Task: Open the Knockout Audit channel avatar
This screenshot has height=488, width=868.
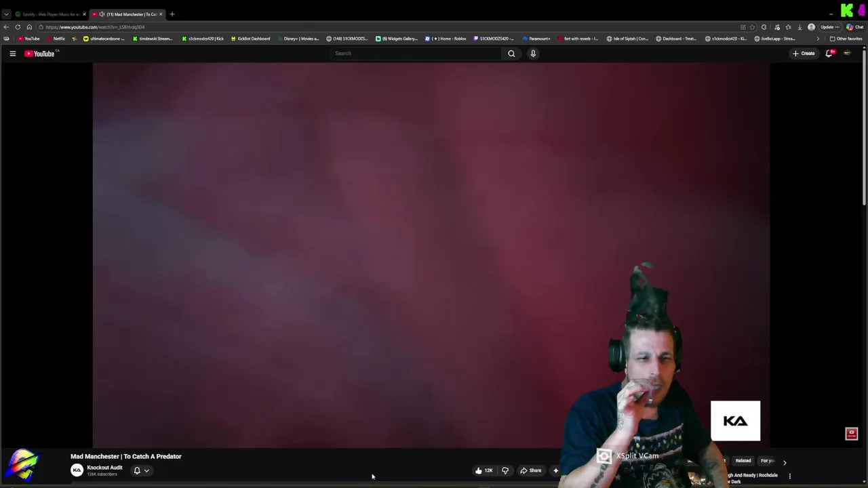Action: point(77,470)
